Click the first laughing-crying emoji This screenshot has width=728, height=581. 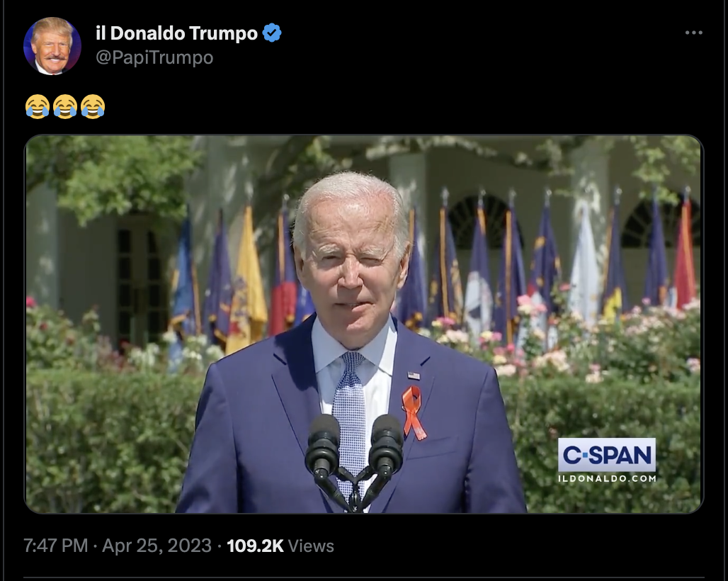tap(37, 106)
